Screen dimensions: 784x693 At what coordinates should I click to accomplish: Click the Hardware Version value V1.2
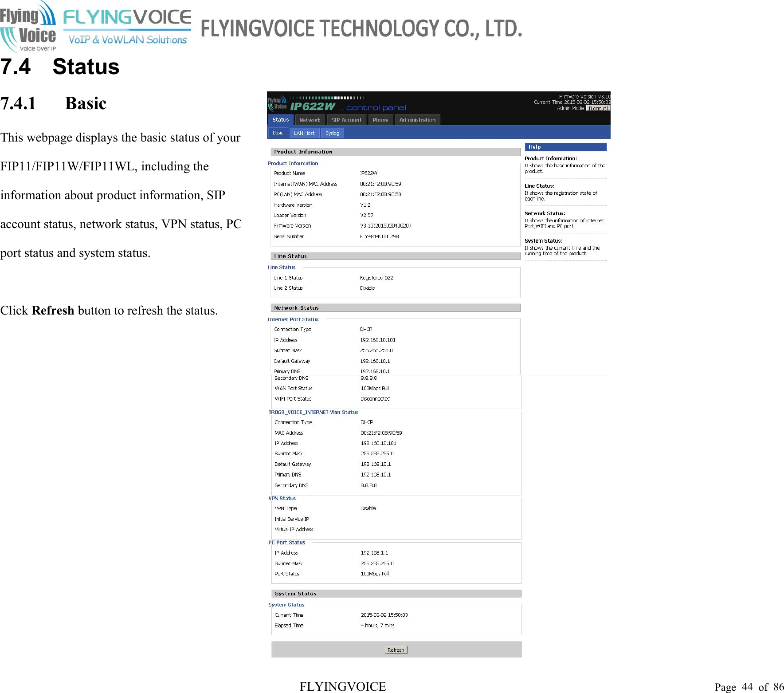(365, 205)
